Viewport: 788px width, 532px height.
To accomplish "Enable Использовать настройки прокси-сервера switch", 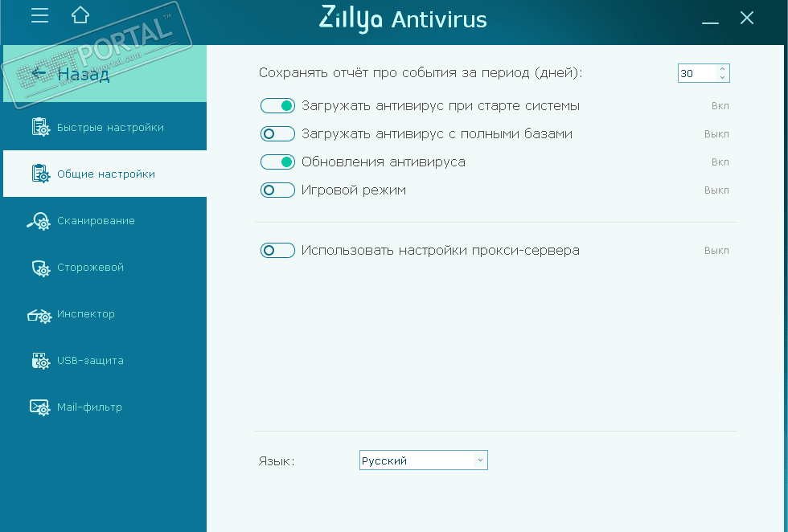I will 277,250.
